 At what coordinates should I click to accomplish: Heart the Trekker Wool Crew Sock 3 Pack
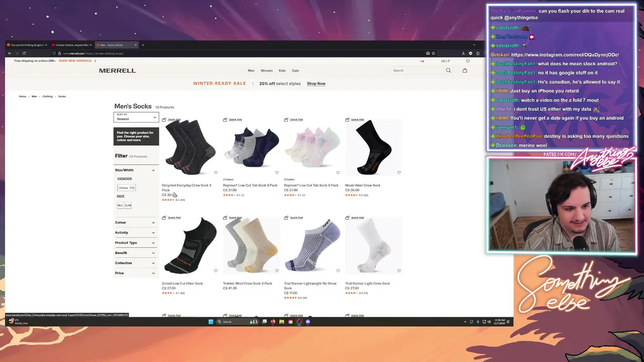(x=277, y=270)
